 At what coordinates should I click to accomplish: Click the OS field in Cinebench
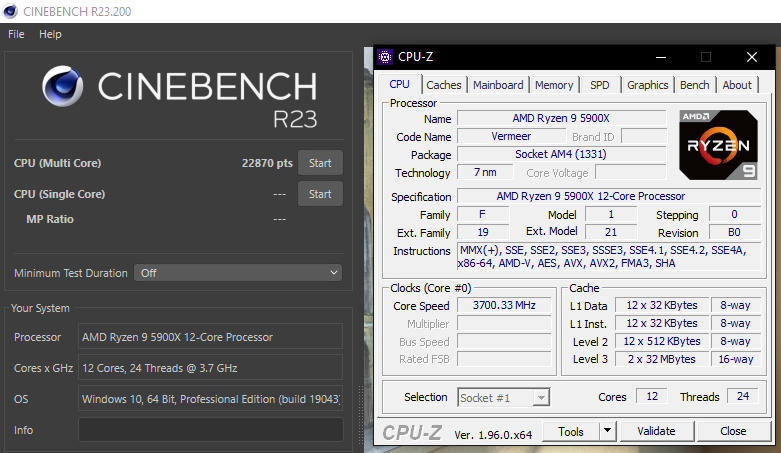(x=210, y=399)
